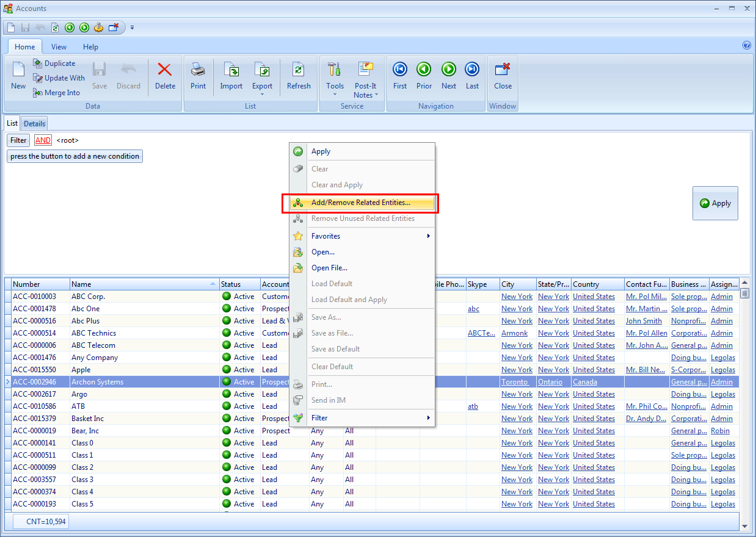Open the Customize Quick Access Toolbar arrow
The height and width of the screenshot is (537, 756).
coord(132,27)
